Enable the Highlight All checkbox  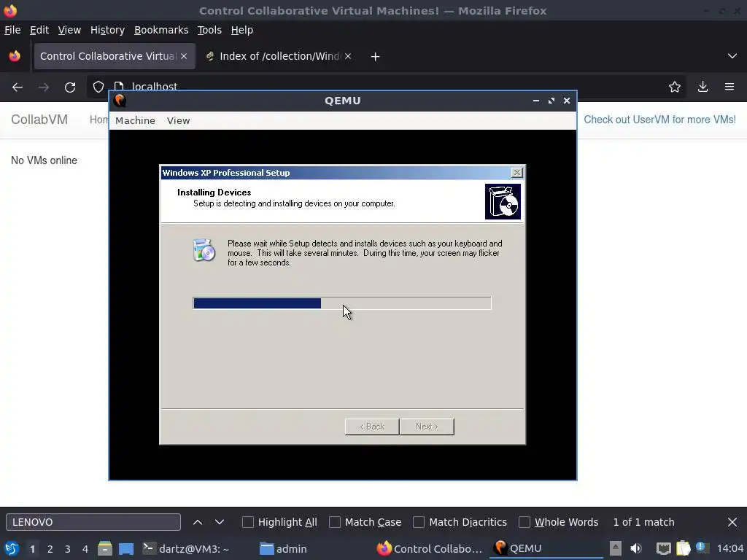[248, 522]
